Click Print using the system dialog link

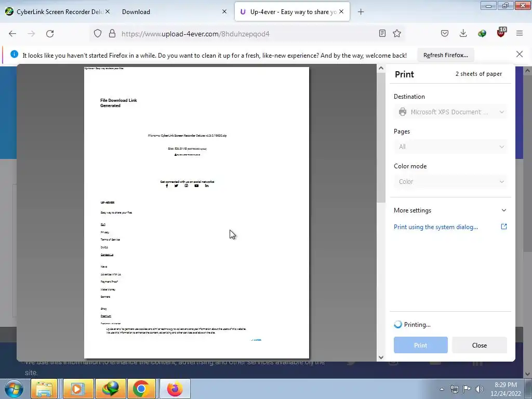point(436,227)
